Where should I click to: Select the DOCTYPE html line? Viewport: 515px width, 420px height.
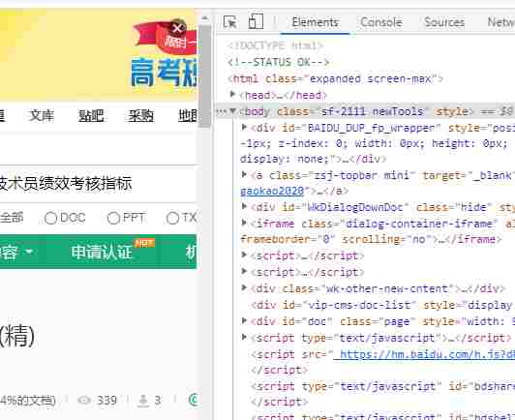[x=275, y=45]
